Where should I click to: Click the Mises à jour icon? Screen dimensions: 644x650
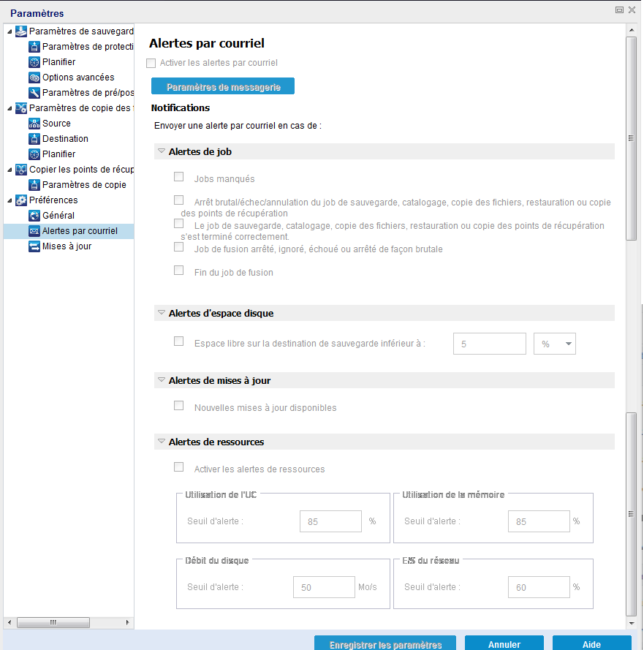point(34,246)
